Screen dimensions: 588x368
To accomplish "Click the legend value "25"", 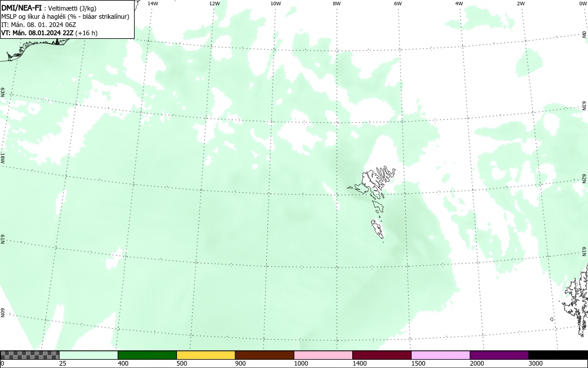I will [x=63, y=363].
